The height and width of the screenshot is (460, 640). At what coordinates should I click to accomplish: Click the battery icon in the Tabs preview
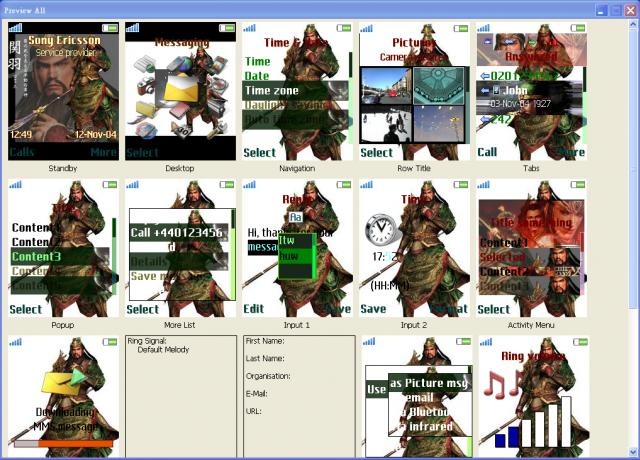point(578,28)
